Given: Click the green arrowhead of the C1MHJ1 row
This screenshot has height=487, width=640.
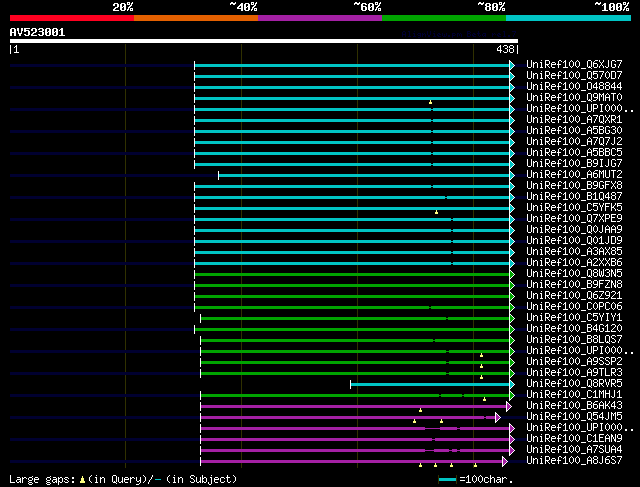Looking at the screenshot, I should (x=512, y=396).
